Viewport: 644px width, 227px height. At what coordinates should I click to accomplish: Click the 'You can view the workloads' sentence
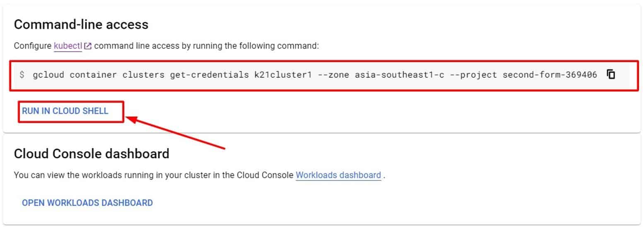(x=153, y=175)
